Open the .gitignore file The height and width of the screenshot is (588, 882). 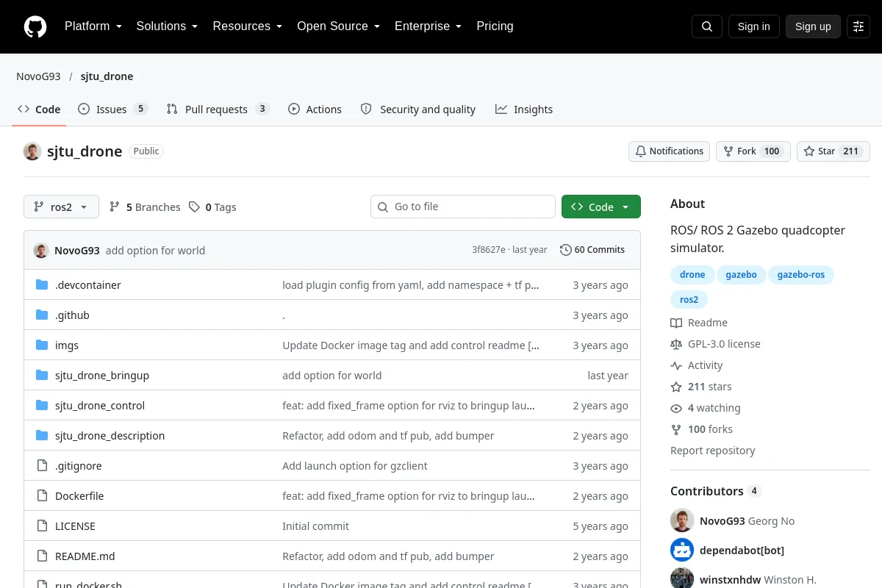coord(79,466)
